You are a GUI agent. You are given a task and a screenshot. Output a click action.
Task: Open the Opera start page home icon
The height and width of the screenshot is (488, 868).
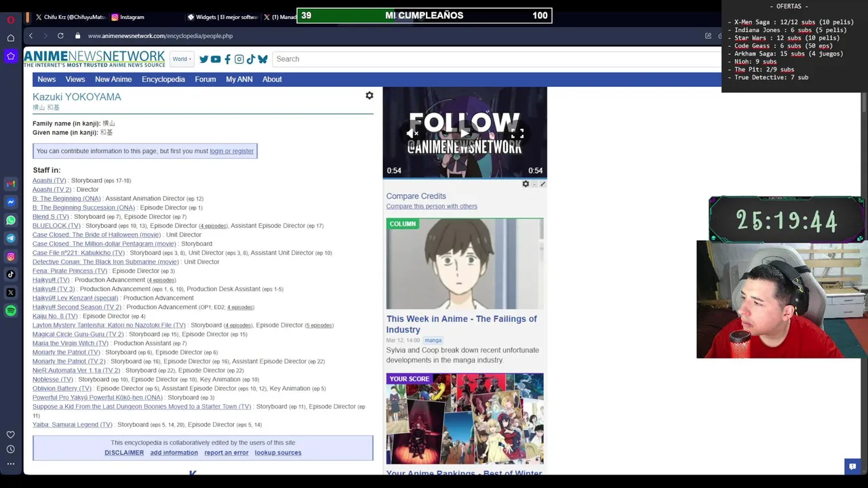click(x=11, y=38)
